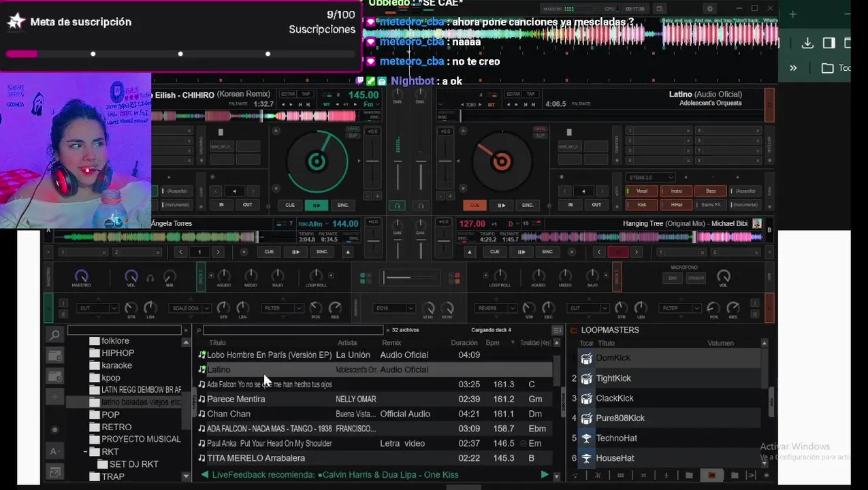Trigger the ClackKick sampler pad

click(x=587, y=398)
